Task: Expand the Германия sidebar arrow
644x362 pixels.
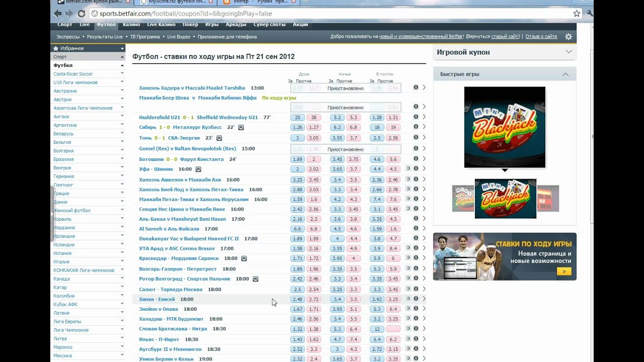Action: 122,176
